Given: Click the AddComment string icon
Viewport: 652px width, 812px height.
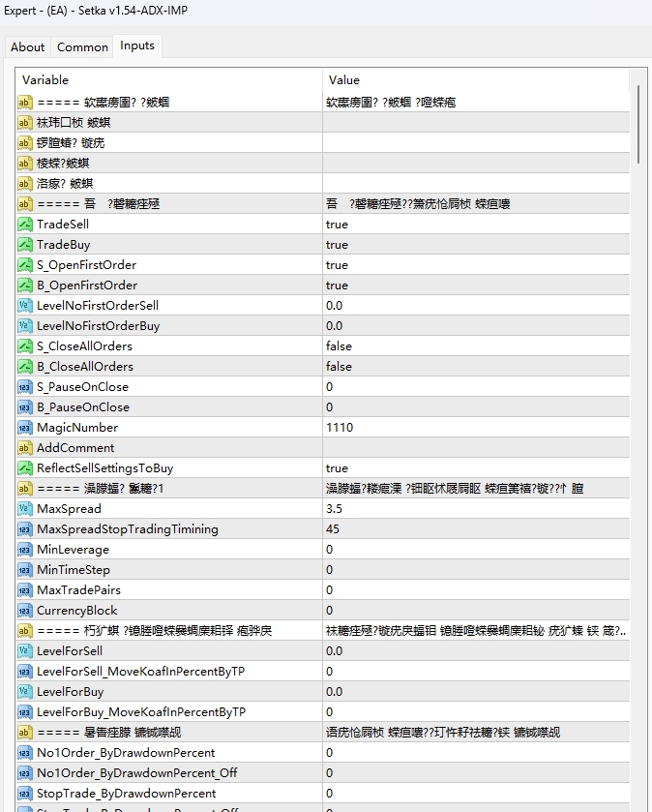Looking at the screenshot, I should (x=25, y=448).
